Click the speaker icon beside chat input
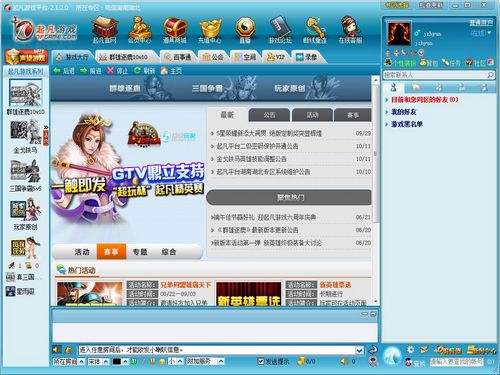Viewport: 500px width, 375px height. point(57,349)
